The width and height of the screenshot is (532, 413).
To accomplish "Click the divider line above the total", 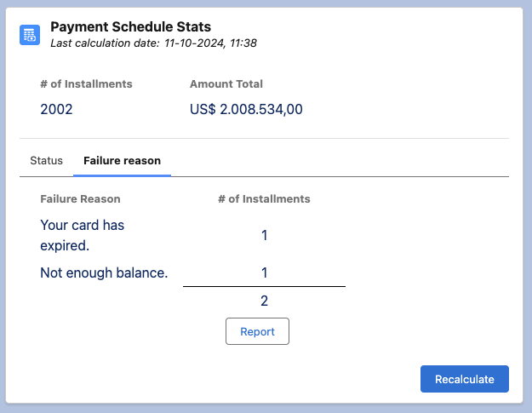I will click(x=264, y=287).
